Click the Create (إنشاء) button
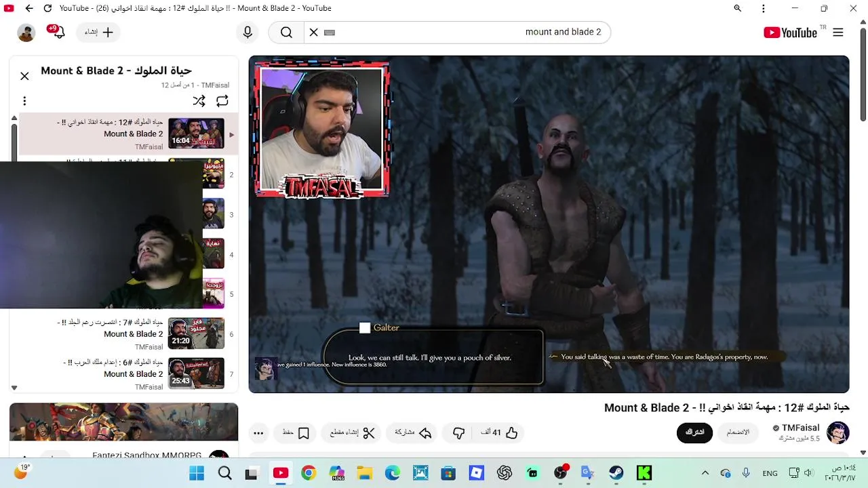Viewport: 868px width, 488px height. pos(99,32)
